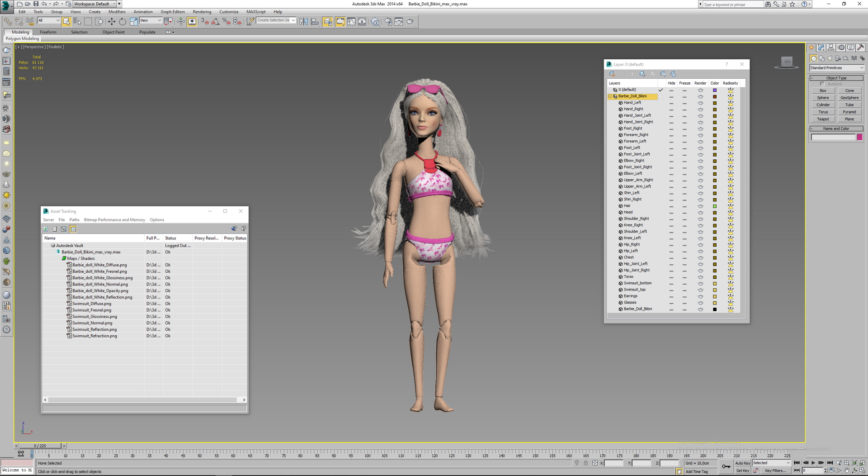The image size is (868, 476).
Task: Open the reference coordinate View dropdown
Action: click(151, 20)
